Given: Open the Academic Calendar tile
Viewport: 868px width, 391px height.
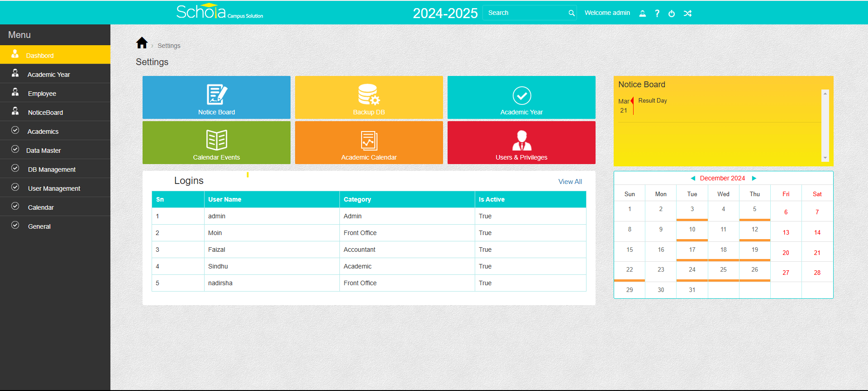Looking at the screenshot, I should tap(369, 142).
